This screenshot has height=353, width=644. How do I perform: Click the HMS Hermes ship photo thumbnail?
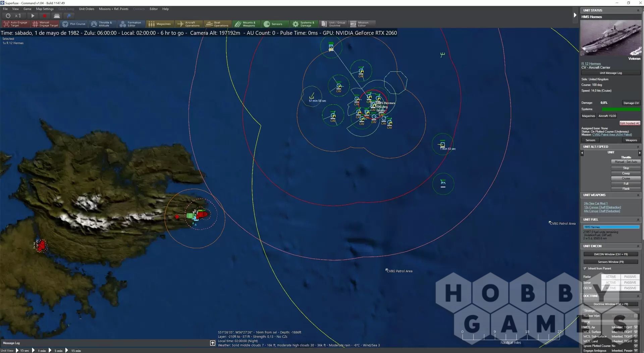click(611, 38)
